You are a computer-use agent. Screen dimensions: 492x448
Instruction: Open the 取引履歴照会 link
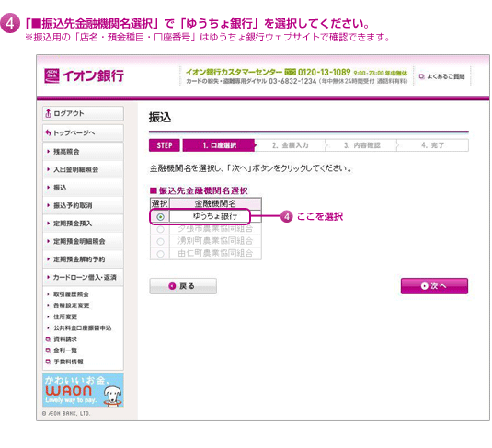(71, 294)
